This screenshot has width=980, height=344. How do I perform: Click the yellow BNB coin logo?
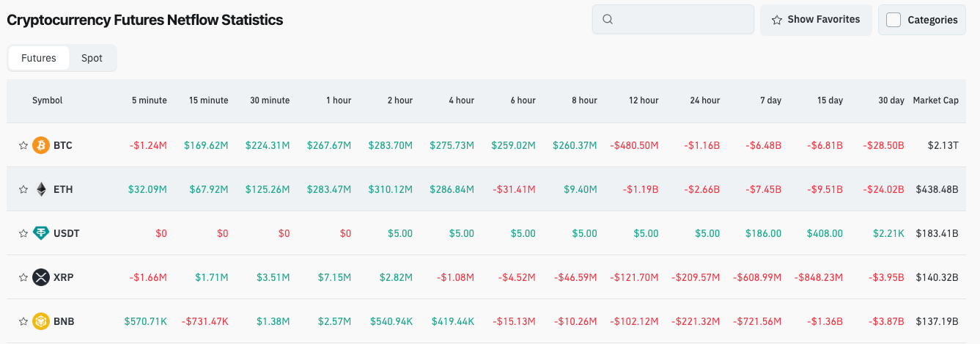(x=41, y=321)
